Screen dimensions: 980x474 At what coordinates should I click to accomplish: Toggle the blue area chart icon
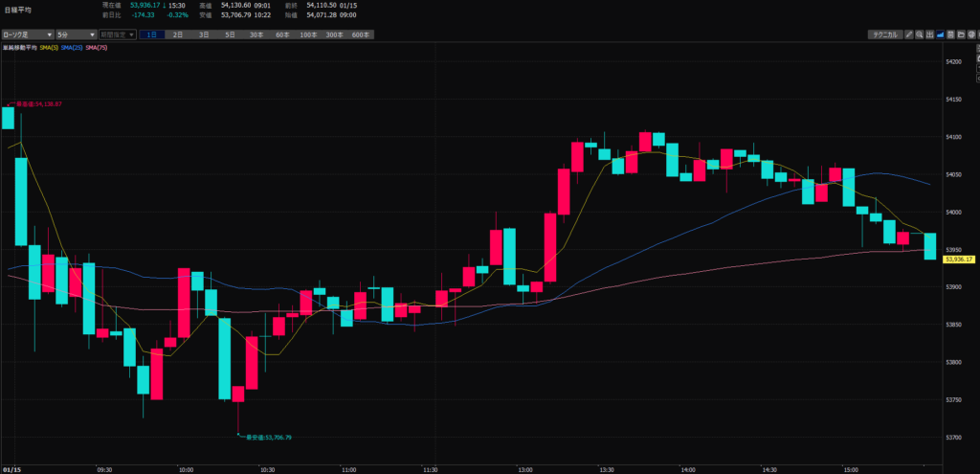(x=941, y=34)
